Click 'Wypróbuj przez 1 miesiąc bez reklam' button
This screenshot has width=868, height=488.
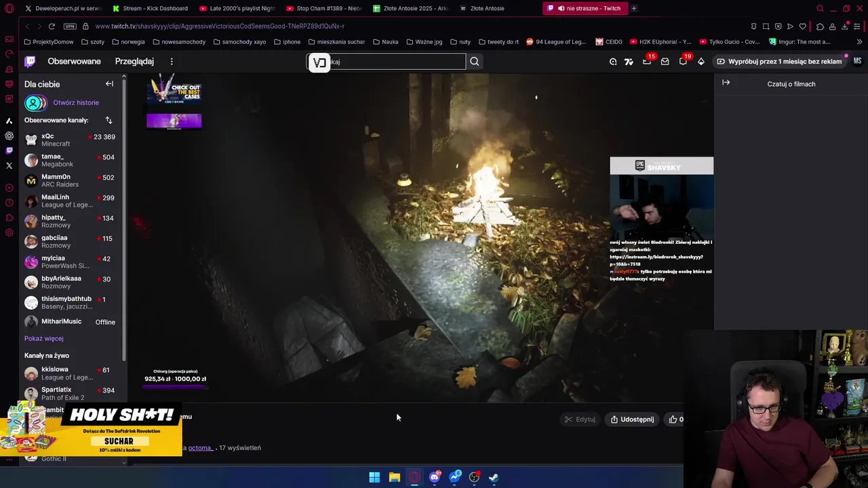[x=779, y=61]
